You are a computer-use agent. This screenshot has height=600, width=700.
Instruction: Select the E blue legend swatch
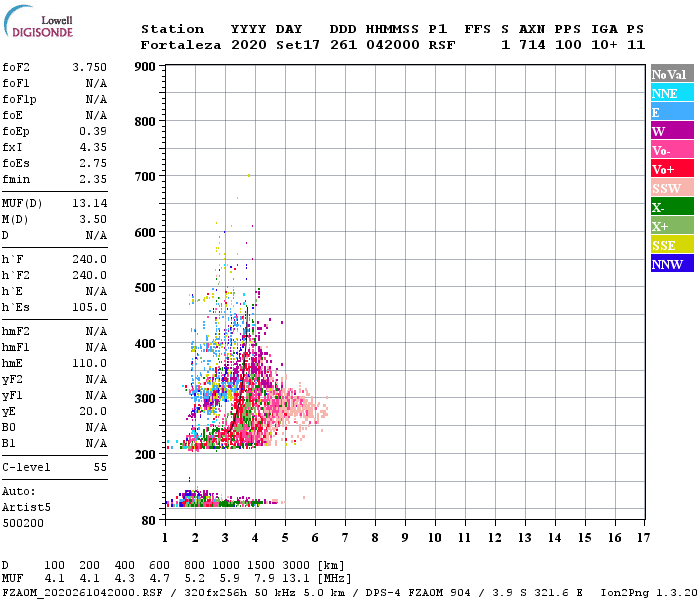(672, 112)
